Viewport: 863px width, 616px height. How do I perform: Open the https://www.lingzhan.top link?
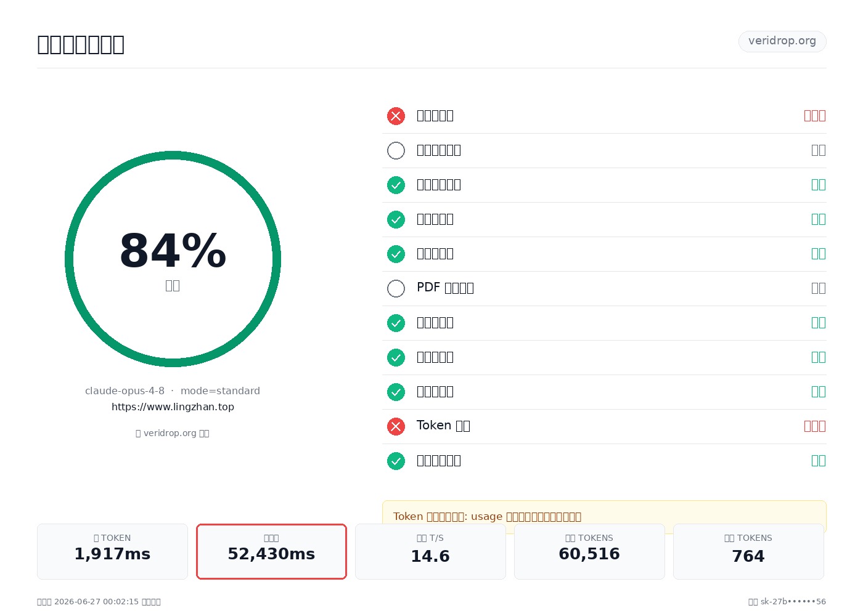point(173,407)
